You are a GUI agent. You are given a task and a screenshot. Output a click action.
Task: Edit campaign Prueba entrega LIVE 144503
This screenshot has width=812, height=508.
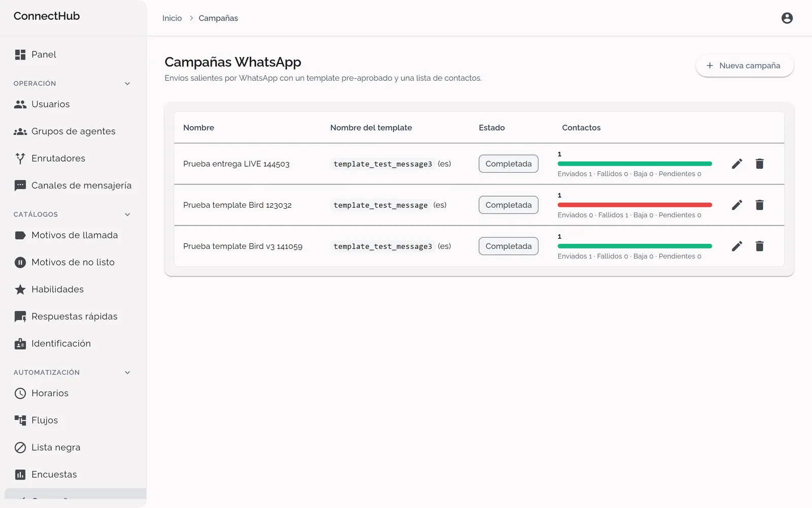737,164
